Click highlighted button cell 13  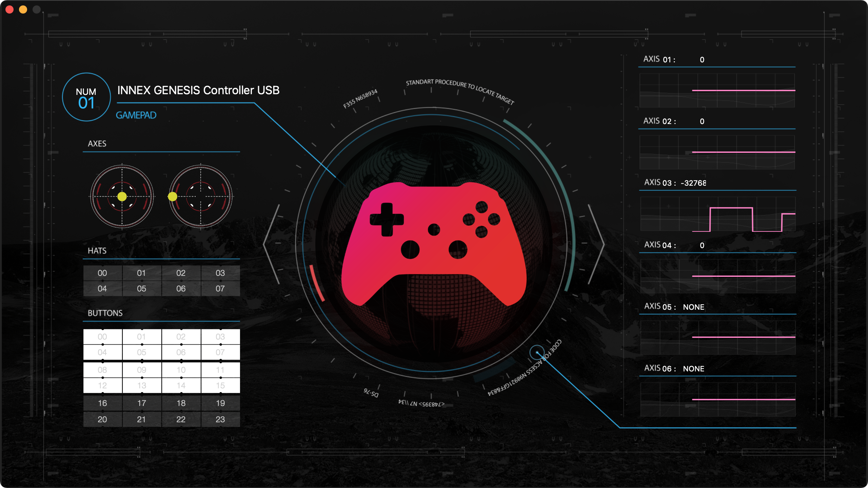click(x=142, y=385)
